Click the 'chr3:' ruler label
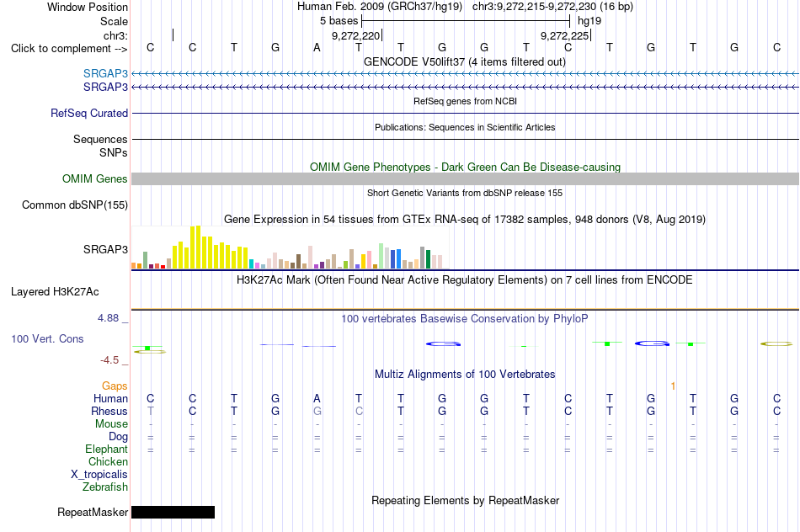 coord(115,35)
